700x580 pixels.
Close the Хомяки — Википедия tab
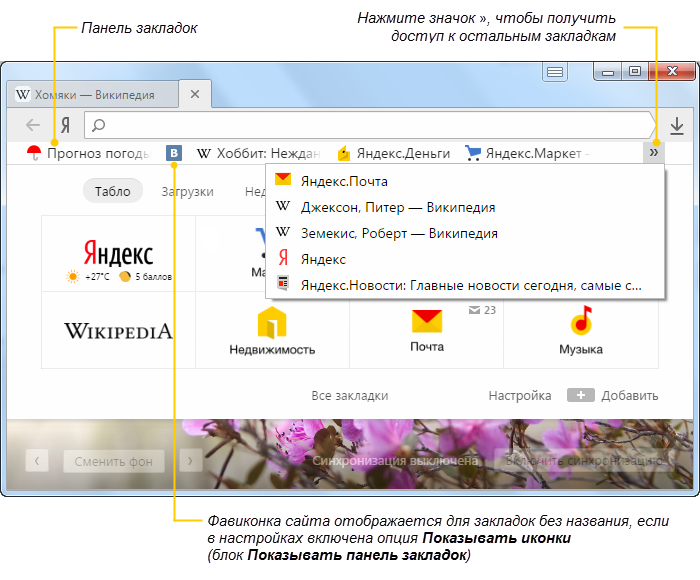point(195,94)
